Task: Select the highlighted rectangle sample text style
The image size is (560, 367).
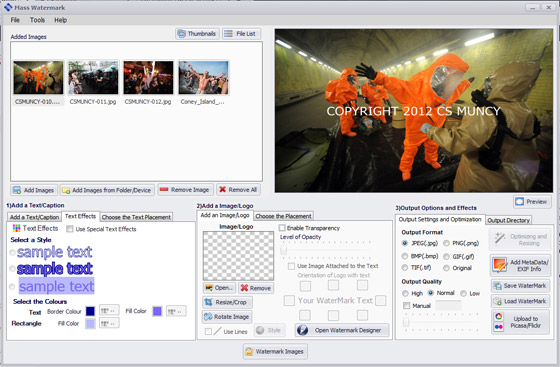Action: 12,286
